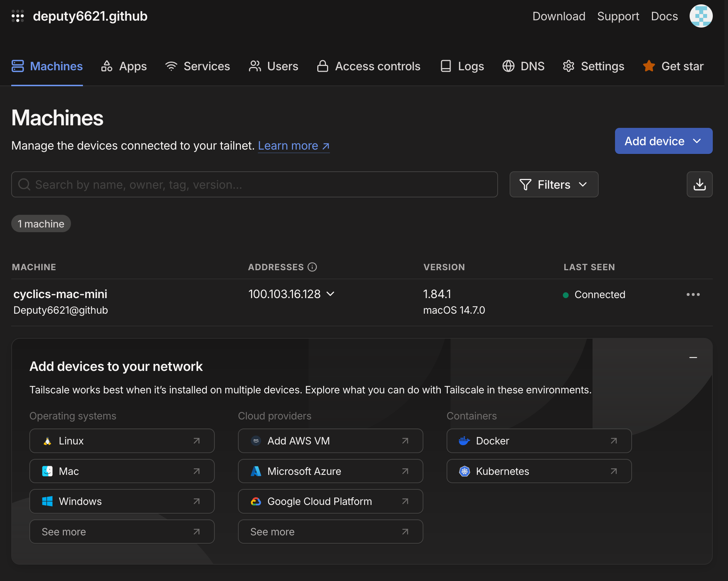Click the Deputy6621@github owner text
This screenshot has height=581, width=728.
click(60, 310)
